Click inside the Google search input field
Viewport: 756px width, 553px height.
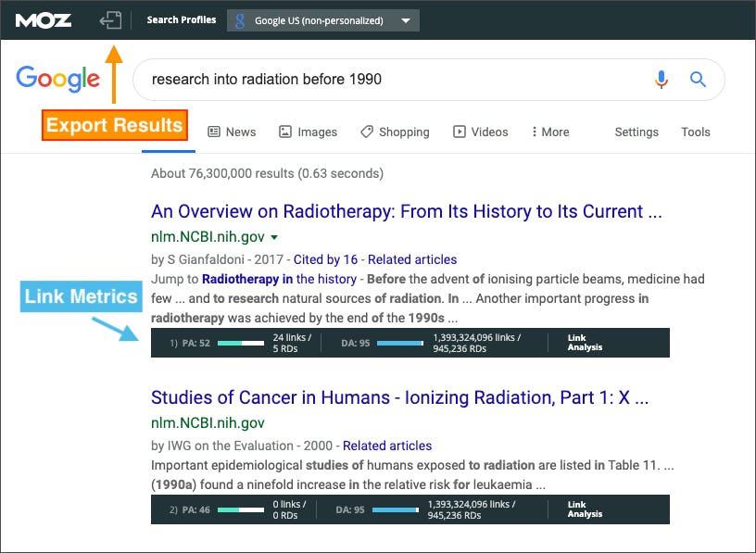pos(389,80)
